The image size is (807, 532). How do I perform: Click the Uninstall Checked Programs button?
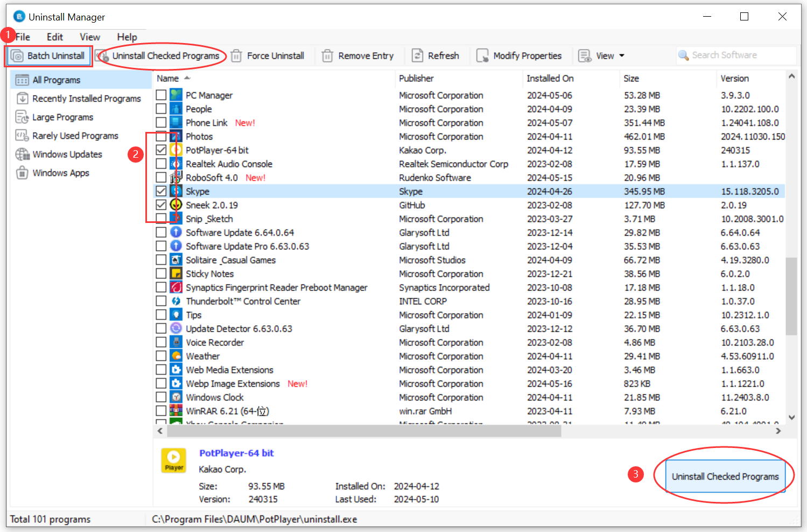click(x=725, y=476)
